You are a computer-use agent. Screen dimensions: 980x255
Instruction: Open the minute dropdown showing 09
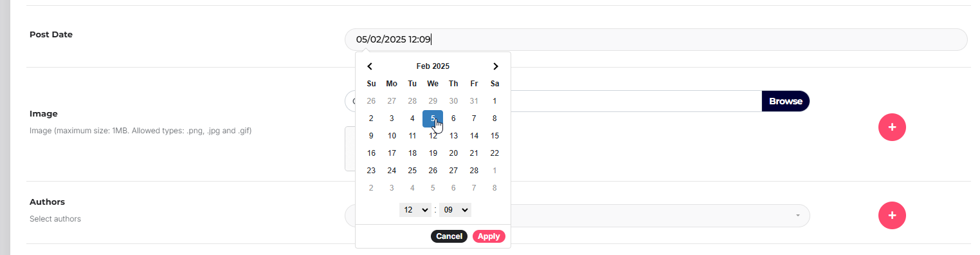click(x=455, y=210)
